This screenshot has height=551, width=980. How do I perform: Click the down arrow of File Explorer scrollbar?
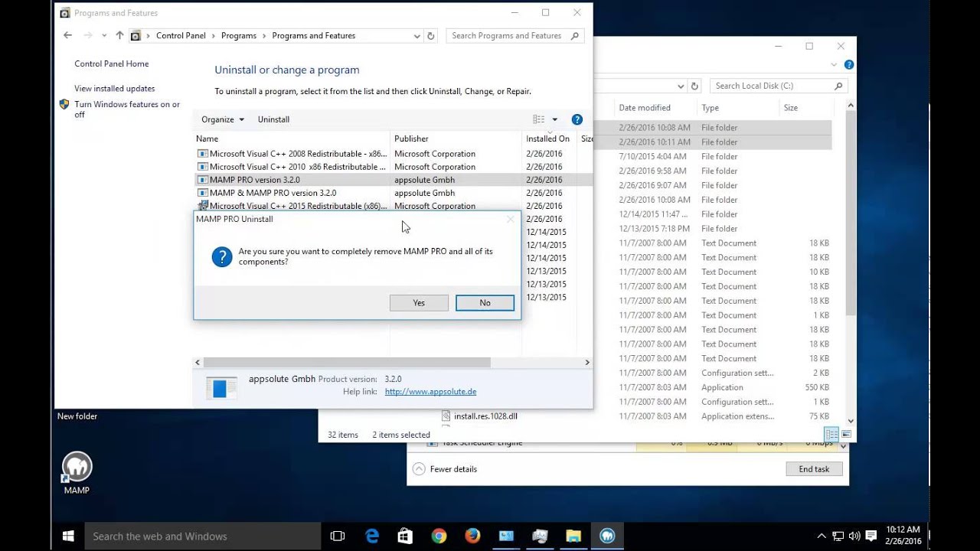coord(851,421)
